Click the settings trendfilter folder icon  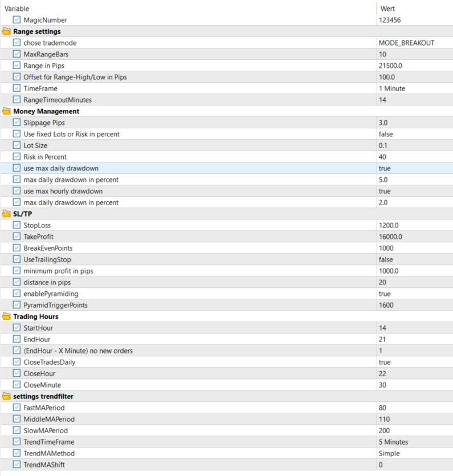click(x=6, y=396)
